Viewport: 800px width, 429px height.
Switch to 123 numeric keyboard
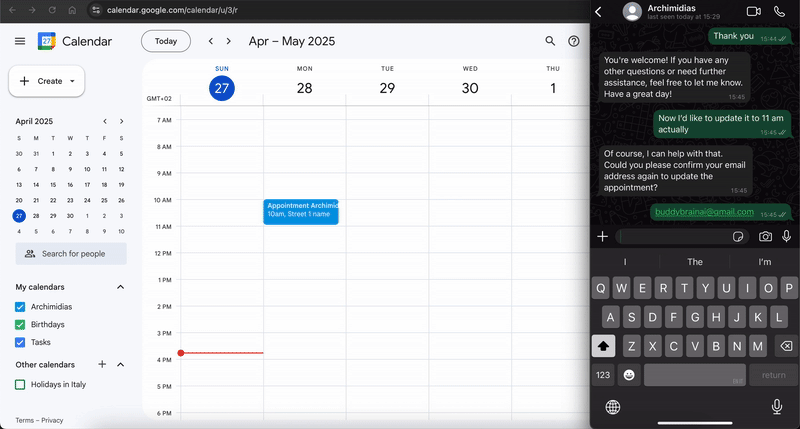pyautogui.click(x=603, y=375)
